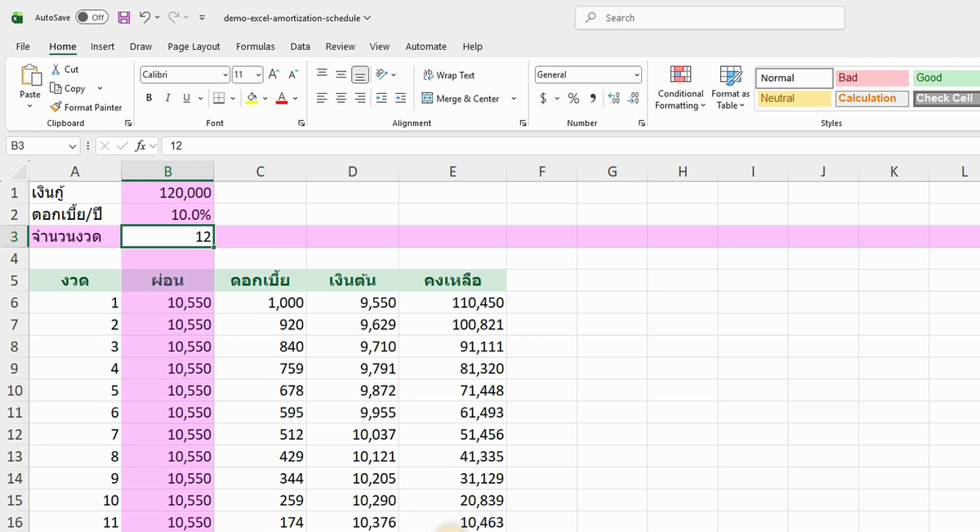Select the Top Align icon

[x=322, y=74]
